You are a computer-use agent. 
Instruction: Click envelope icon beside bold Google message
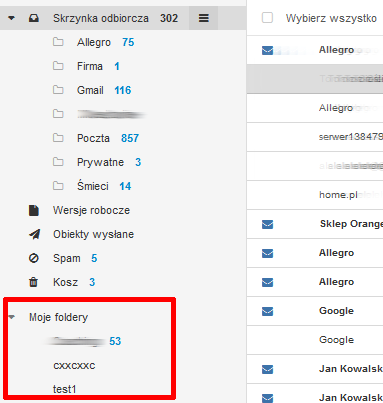[267, 311]
